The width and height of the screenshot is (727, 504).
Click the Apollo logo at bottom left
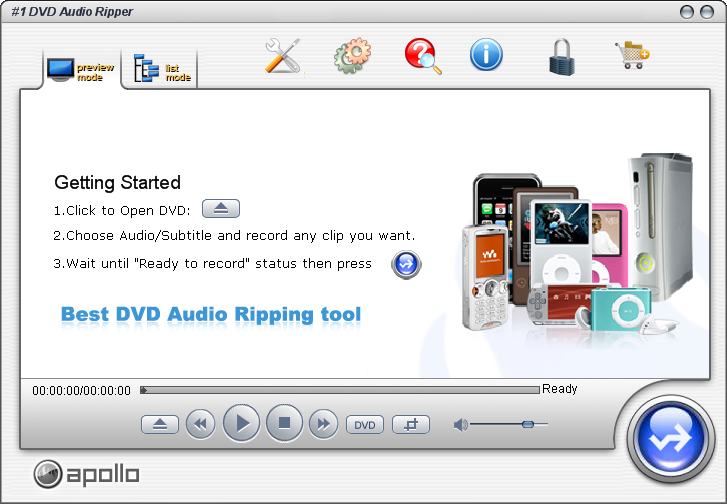pos(87,473)
